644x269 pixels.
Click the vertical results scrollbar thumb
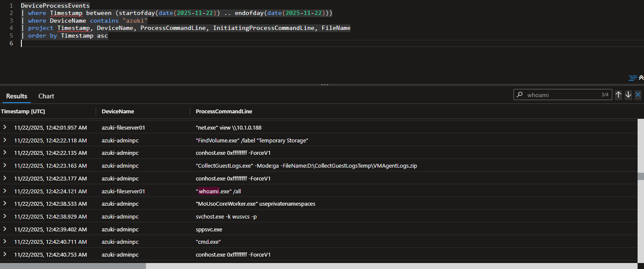(641, 176)
